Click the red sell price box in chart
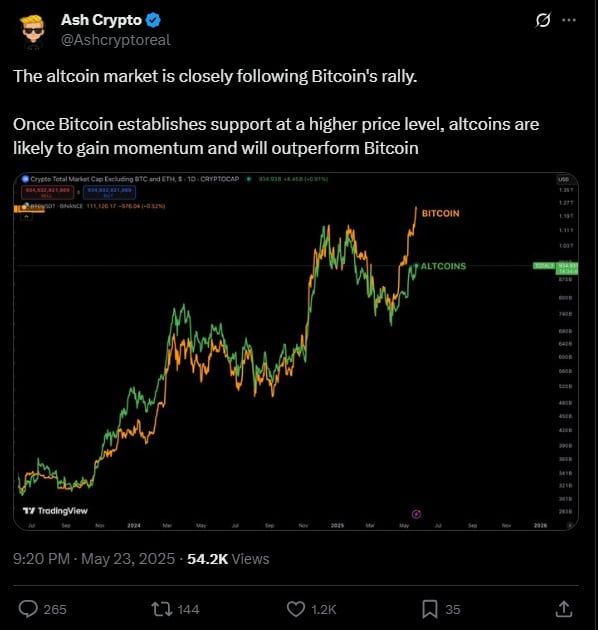This screenshot has width=598, height=630. point(47,192)
